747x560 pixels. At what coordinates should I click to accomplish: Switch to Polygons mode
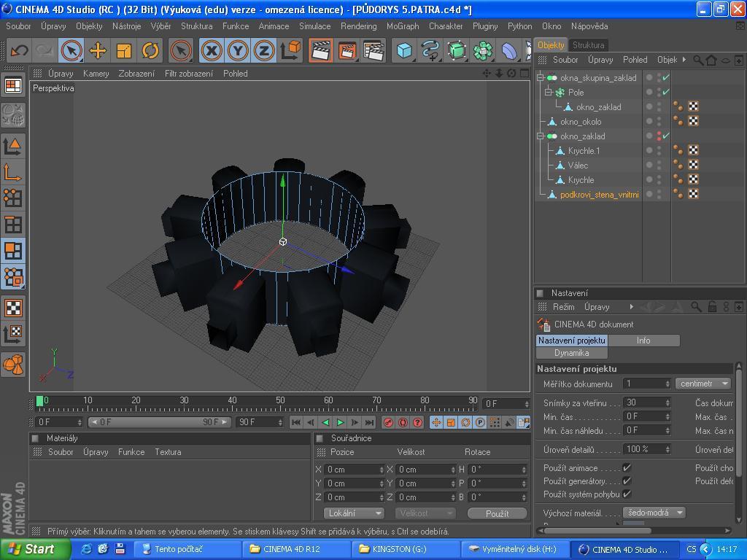tap(13, 251)
